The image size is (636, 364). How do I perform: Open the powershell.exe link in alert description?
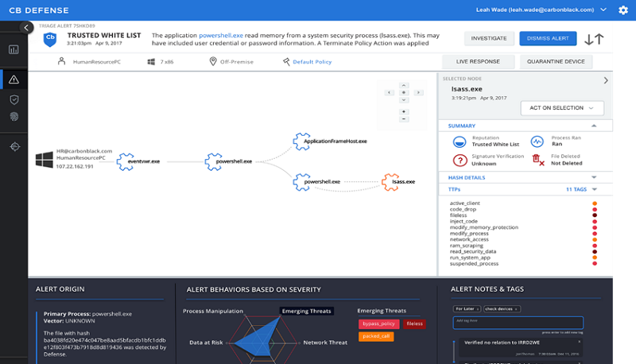tap(221, 35)
